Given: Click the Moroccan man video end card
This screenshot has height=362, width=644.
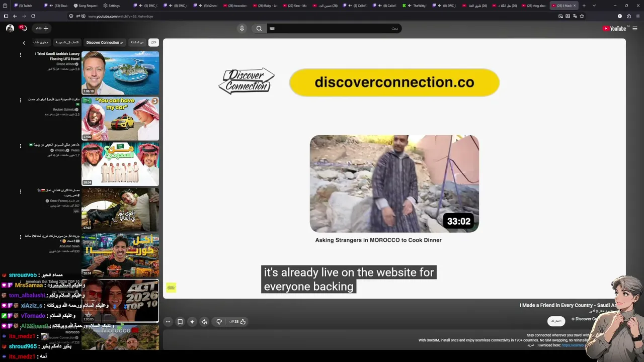Looking at the screenshot, I should tap(394, 184).
